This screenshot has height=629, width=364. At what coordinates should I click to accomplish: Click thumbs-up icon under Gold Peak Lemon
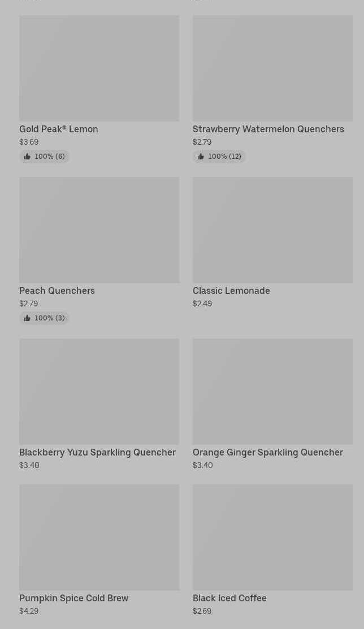click(x=27, y=157)
